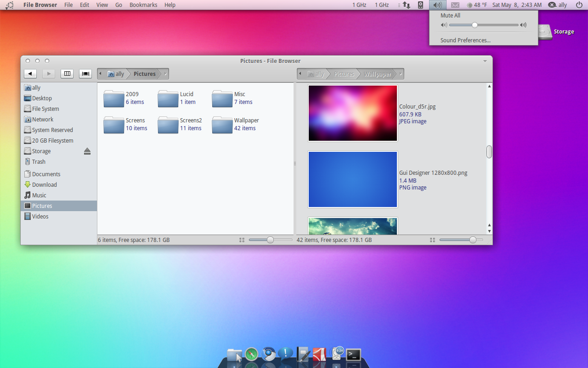588x368 pixels.
Task: Click the volume icon in the panel
Action: click(x=438, y=5)
